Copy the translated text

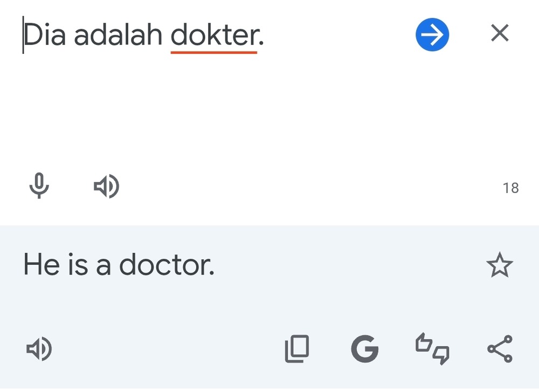pyautogui.click(x=296, y=349)
